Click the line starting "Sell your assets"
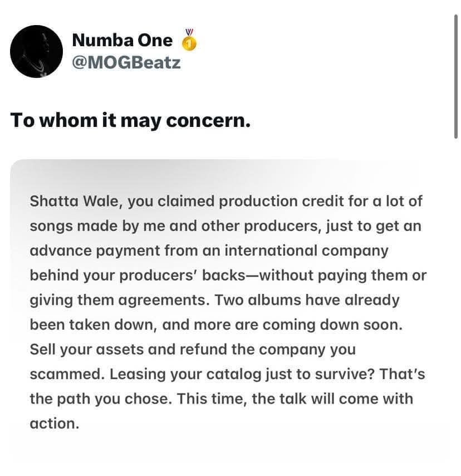This screenshot has height=476, width=461. click(193, 350)
